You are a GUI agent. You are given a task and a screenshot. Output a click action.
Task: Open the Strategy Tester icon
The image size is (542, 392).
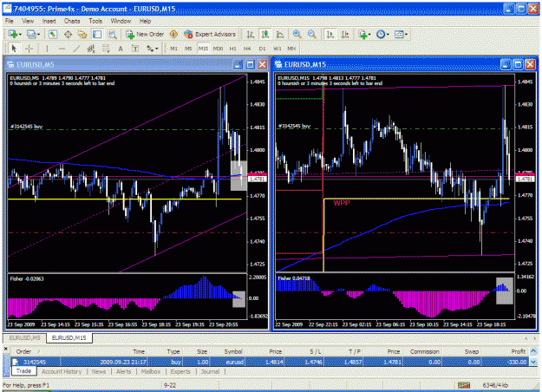[x=112, y=34]
